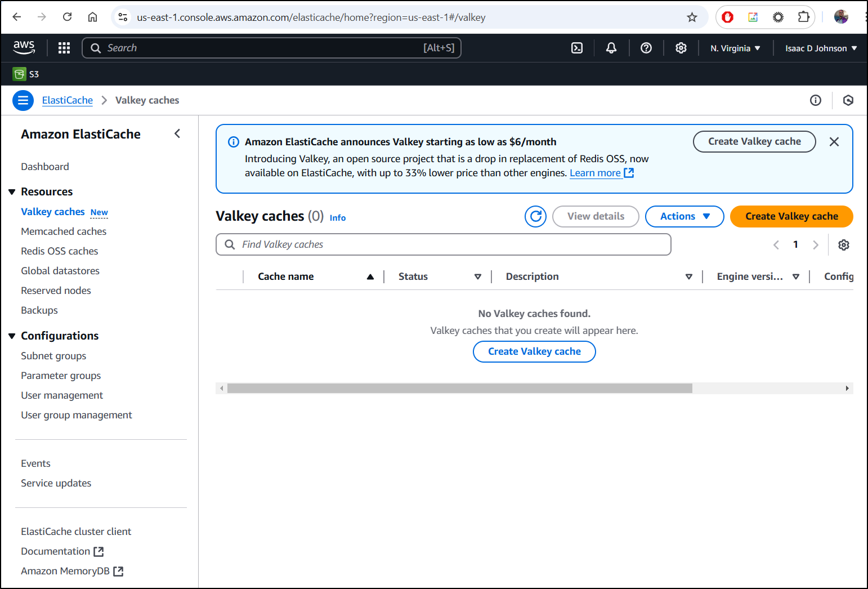Open the N. Virginia region dropdown
Screen dimensions: 868x589
[735, 48]
